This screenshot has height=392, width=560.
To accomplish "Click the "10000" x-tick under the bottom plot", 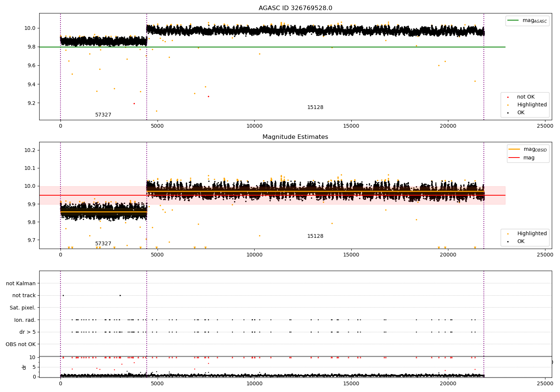I will 254,384.
